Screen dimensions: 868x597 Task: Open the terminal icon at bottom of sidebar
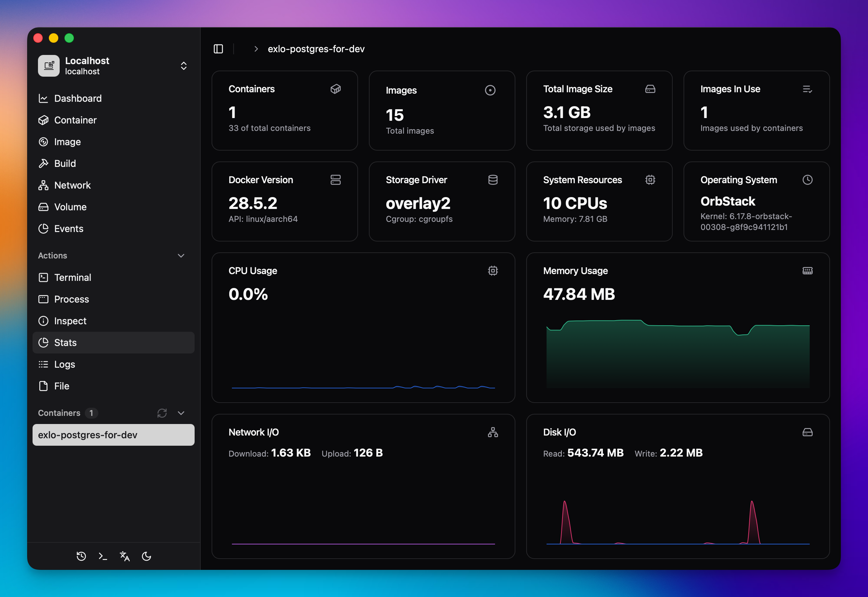(103, 556)
